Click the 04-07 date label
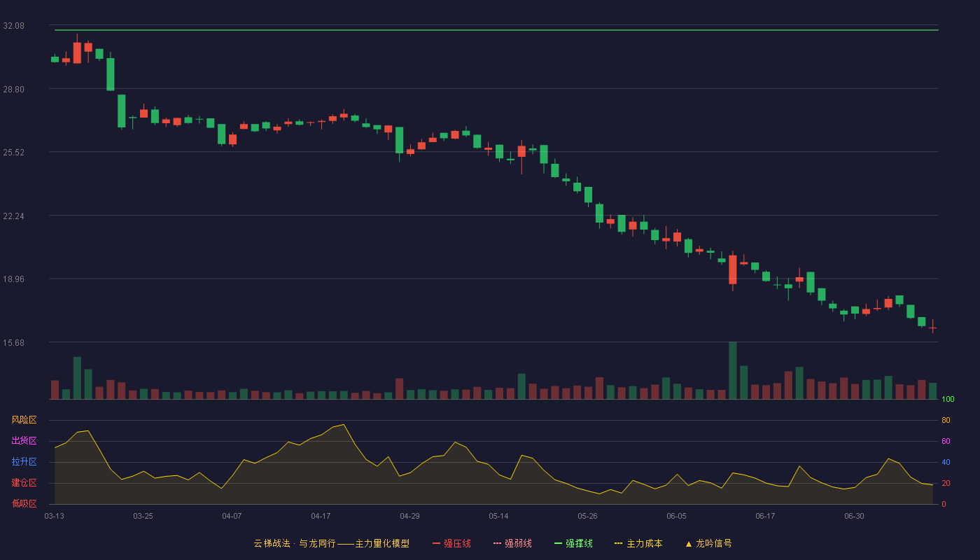 click(x=232, y=516)
